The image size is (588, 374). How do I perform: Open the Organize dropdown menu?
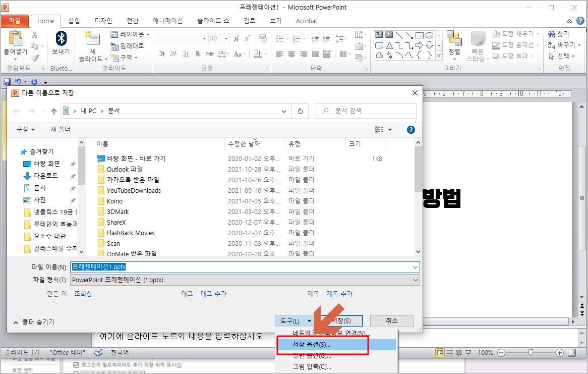pos(25,130)
